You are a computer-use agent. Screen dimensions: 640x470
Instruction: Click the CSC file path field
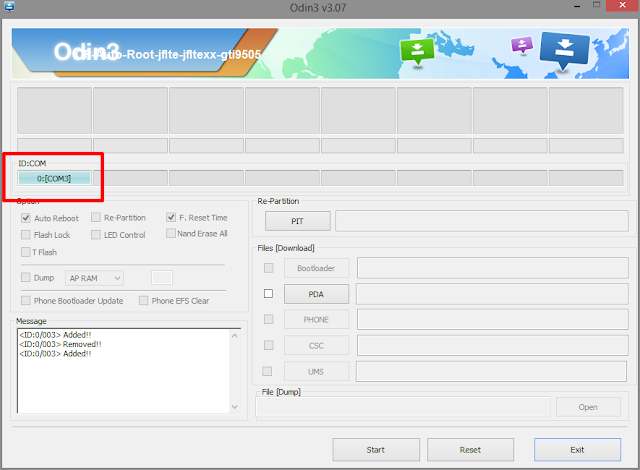[493, 346]
